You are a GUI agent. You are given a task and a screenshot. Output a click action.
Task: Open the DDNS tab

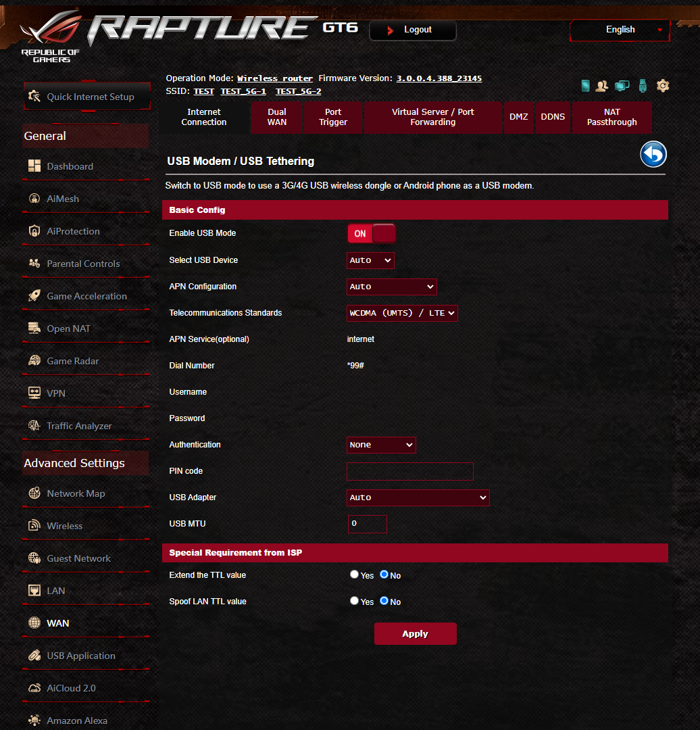pyautogui.click(x=553, y=117)
